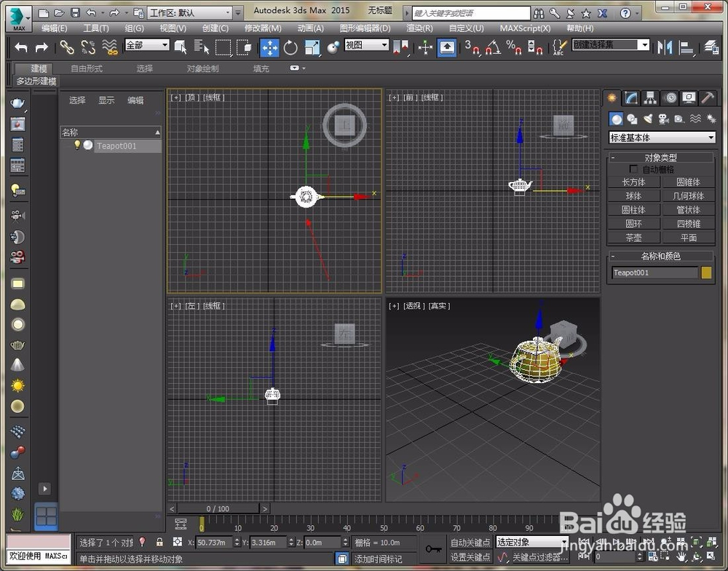This screenshot has width=728, height=571.
Task: Select the Link tool (chain icon)
Action: (x=67, y=47)
